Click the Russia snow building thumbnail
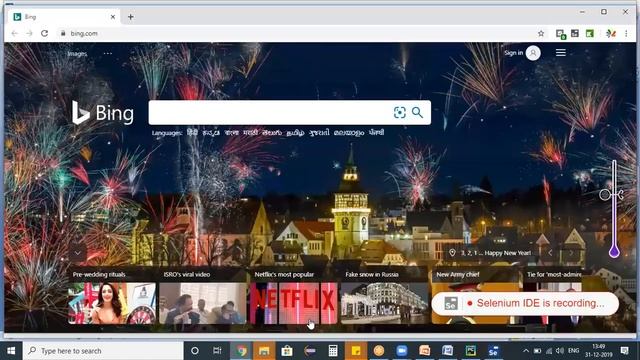The image size is (640, 360). (x=384, y=303)
